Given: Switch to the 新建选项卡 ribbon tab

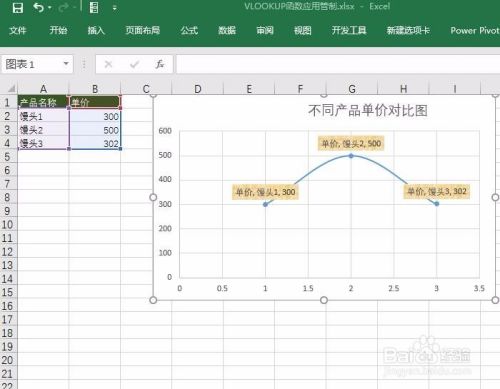Looking at the screenshot, I should coord(408,31).
